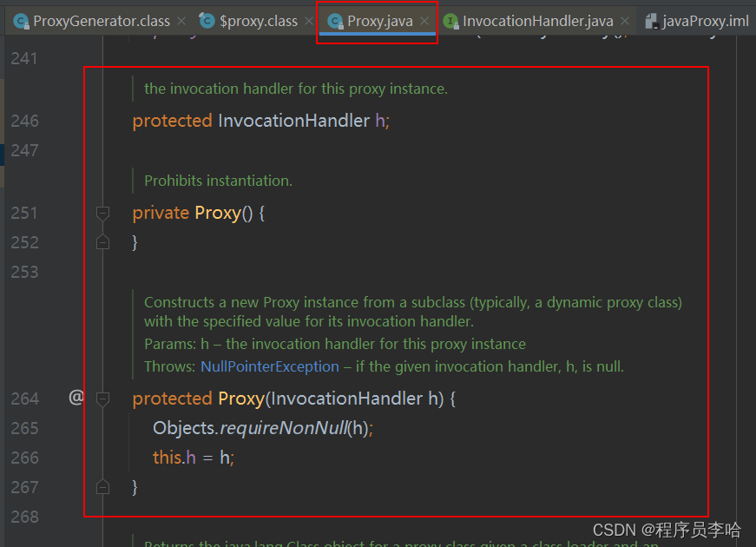Viewport: 756px width, 547px height.
Task: Close the $proxy.class tab
Action: pos(309,21)
